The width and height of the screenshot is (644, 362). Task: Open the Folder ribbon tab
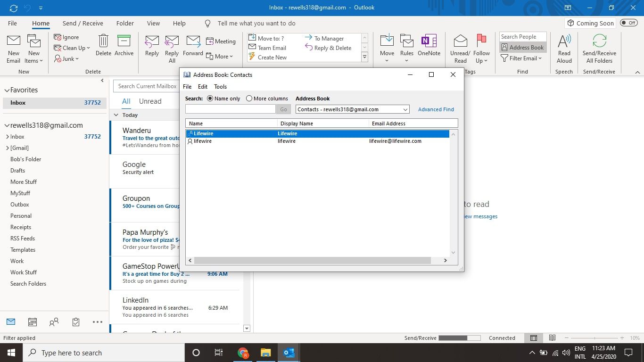pos(125,23)
